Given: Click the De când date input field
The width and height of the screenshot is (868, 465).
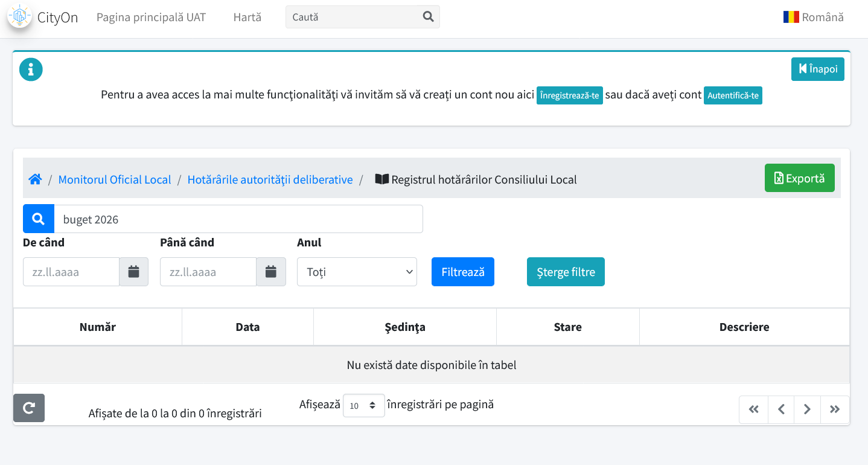Looking at the screenshot, I should (71, 272).
